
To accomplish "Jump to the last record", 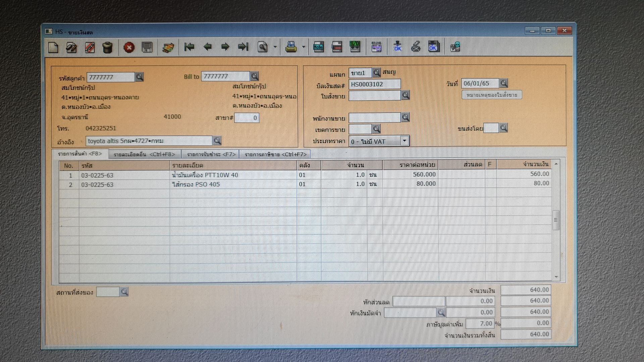I will click(243, 47).
